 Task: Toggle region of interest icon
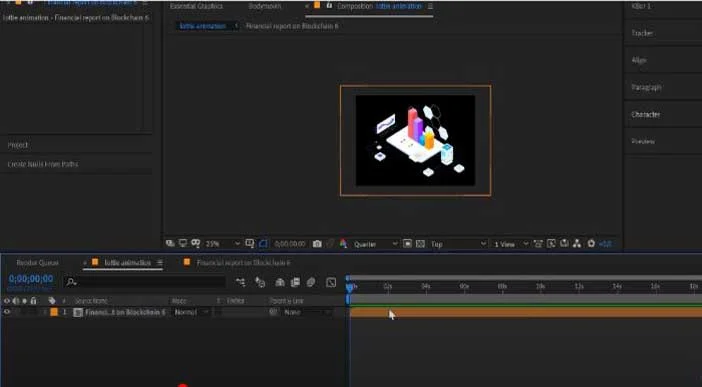[x=407, y=244]
